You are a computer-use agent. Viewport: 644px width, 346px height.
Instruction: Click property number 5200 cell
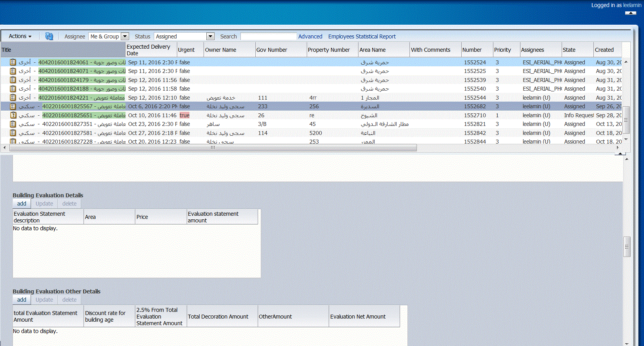pyautogui.click(x=316, y=133)
